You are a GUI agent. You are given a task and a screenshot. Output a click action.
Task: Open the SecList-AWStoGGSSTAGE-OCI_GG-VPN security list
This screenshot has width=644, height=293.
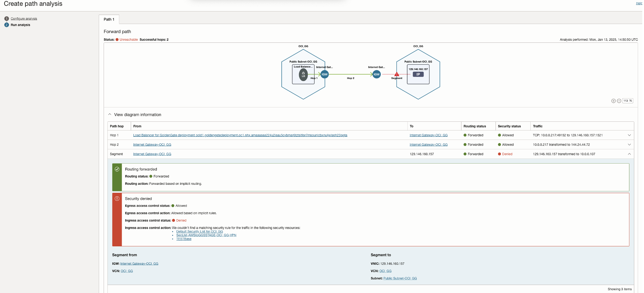click(206, 235)
